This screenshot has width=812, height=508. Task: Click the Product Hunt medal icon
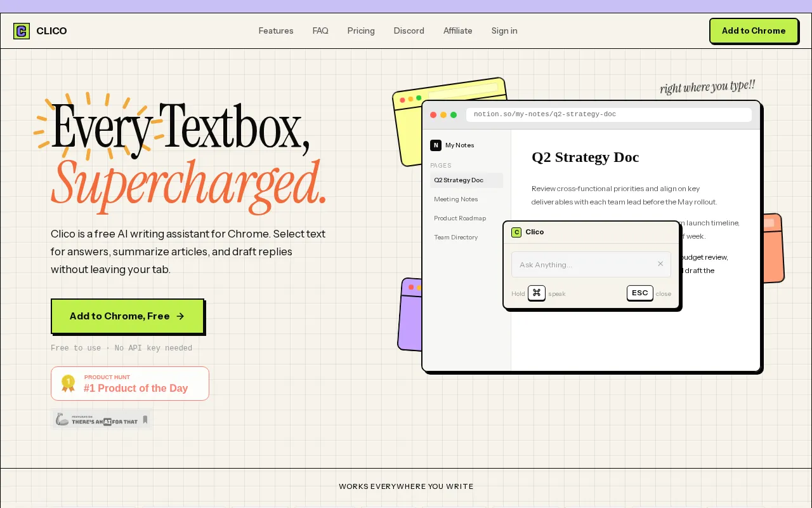coord(68,384)
